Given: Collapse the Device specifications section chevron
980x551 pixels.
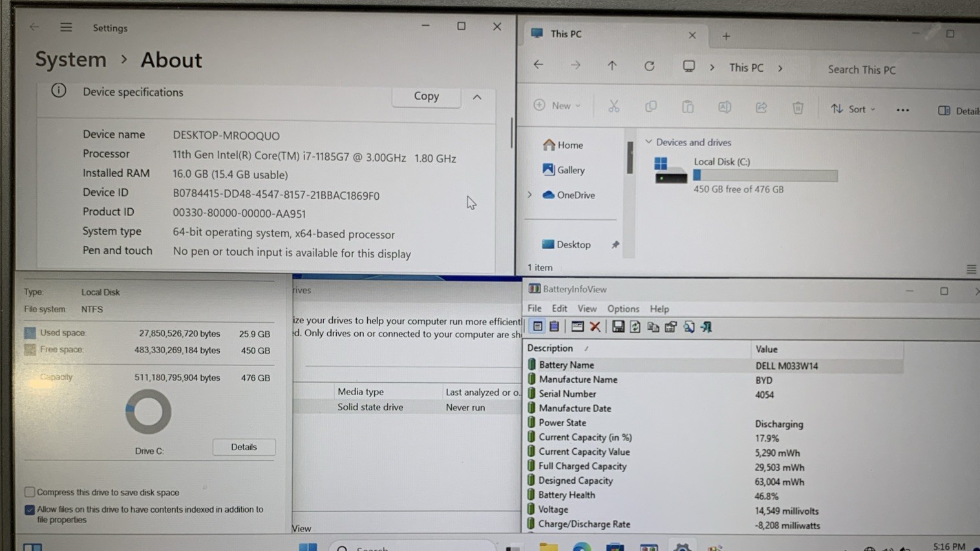Looking at the screenshot, I should pyautogui.click(x=477, y=97).
